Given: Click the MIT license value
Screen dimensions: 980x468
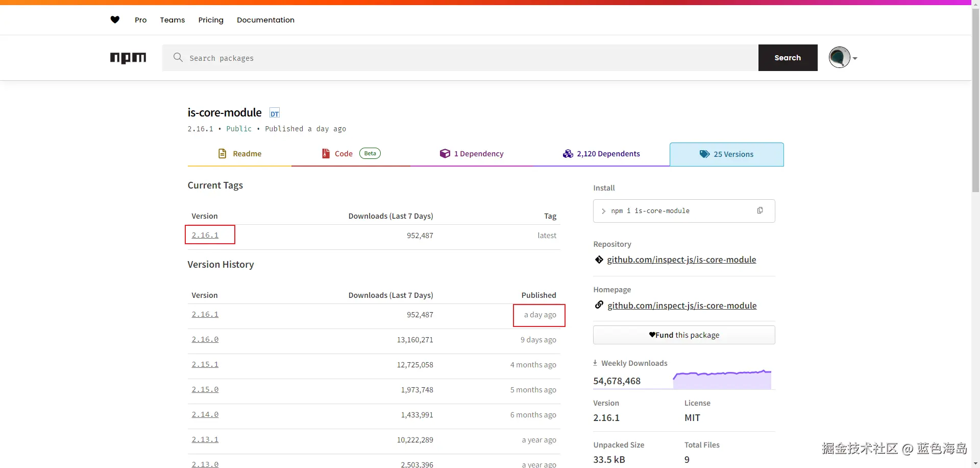Looking at the screenshot, I should tap(692, 418).
